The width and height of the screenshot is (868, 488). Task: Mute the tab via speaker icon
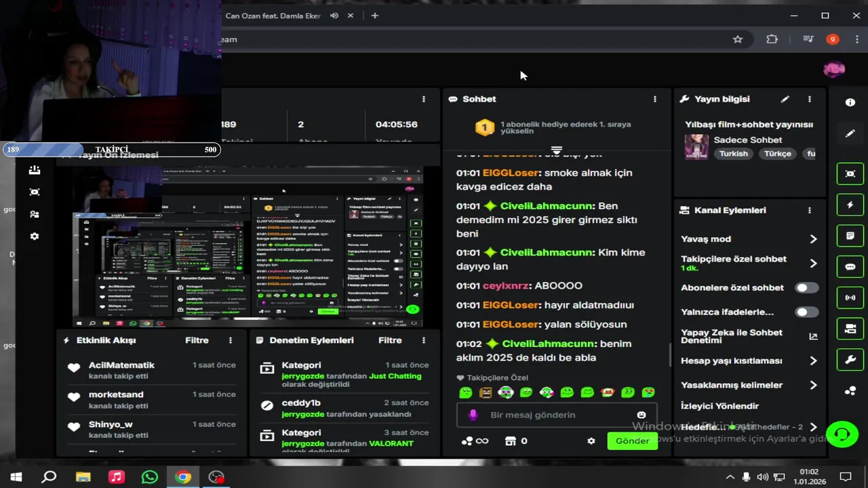[334, 16]
